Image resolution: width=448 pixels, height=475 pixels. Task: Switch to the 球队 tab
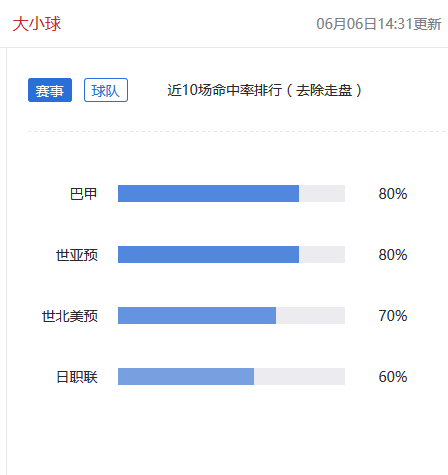click(x=106, y=90)
